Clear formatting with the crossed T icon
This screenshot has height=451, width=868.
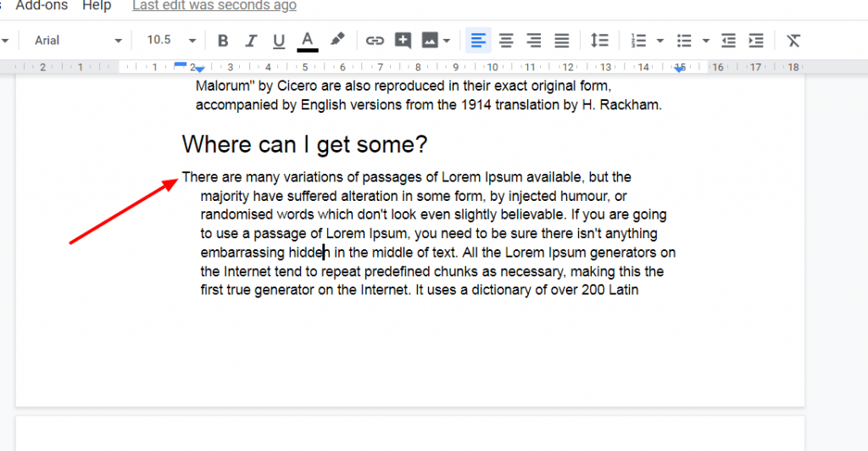[793, 41]
